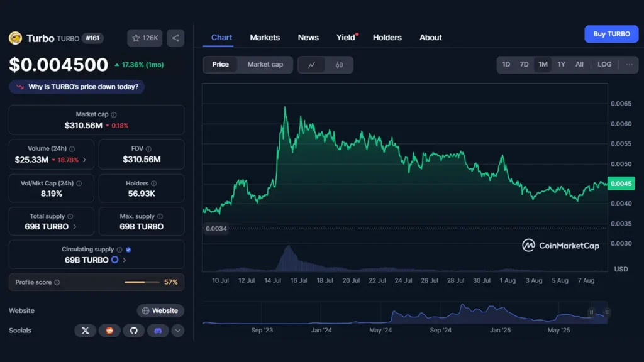Click the 57% profile score value
Image resolution: width=644 pixels, height=362 pixels.
point(171,282)
